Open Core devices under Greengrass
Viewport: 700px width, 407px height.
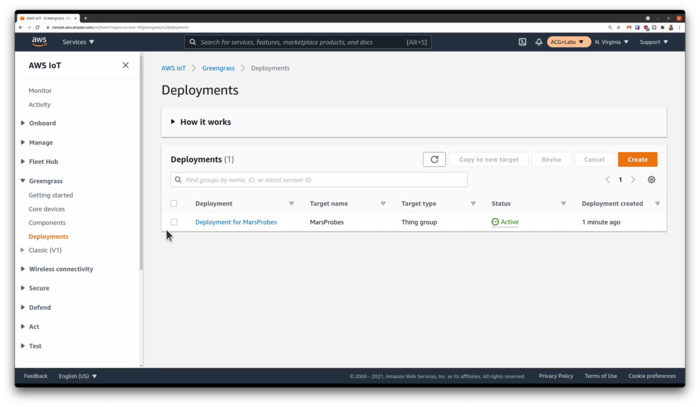[x=47, y=209]
